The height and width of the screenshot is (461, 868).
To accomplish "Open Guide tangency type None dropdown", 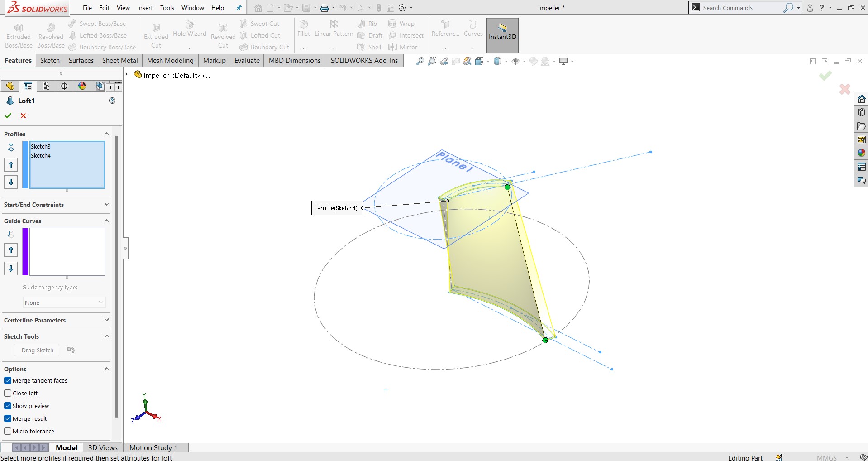I will pyautogui.click(x=64, y=303).
